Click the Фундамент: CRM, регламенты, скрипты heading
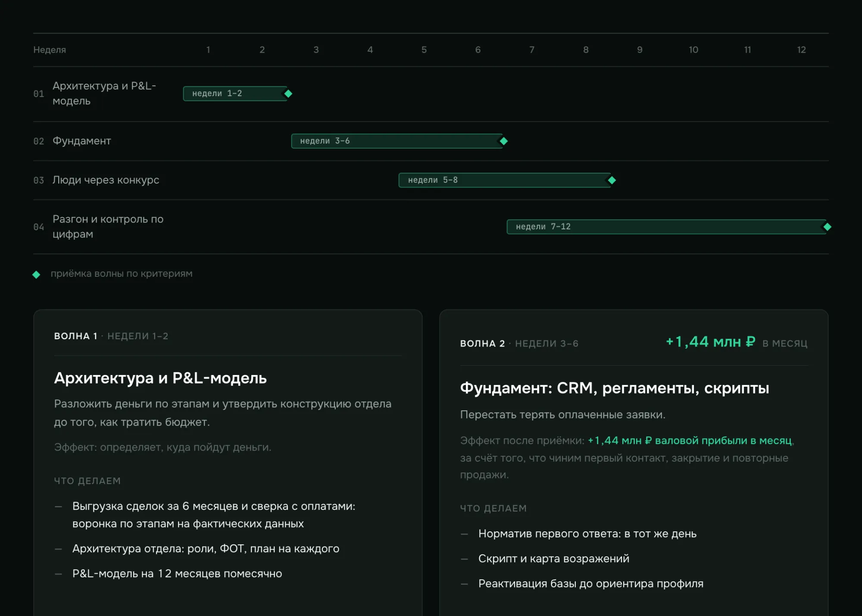 (615, 388)
